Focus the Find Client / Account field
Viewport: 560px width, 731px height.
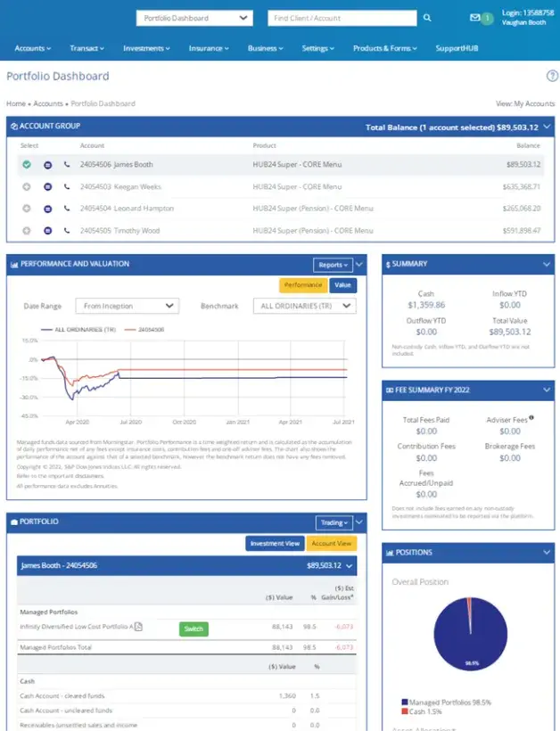point(342,18)
